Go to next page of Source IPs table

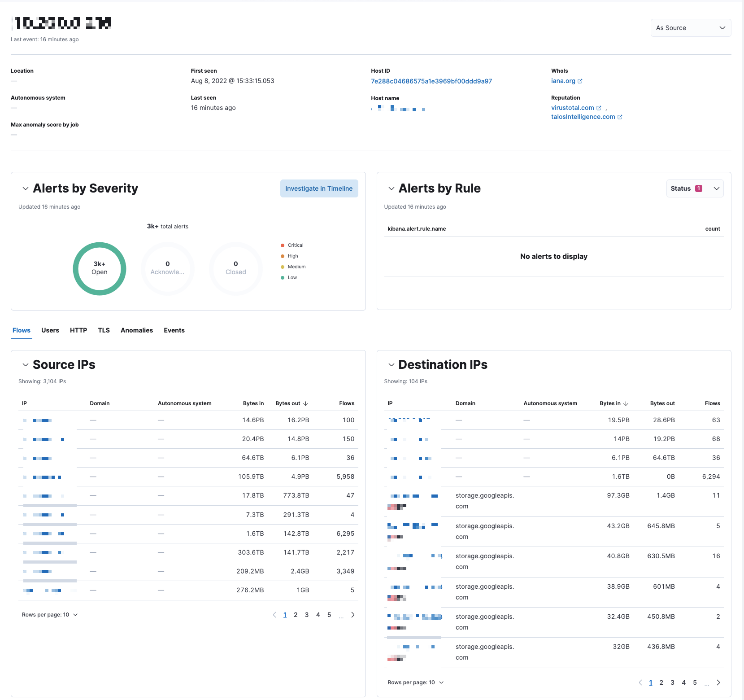pos(353,615)
